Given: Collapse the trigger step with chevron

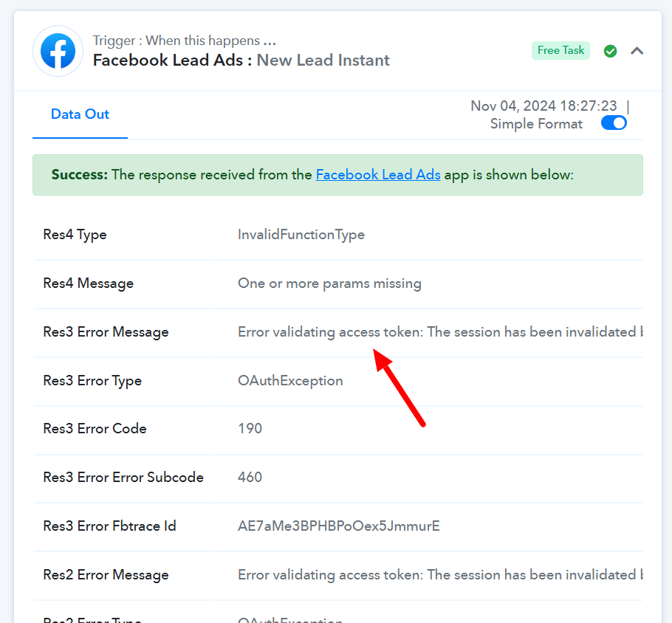Looking at the screenshot, I should [637, 51].
